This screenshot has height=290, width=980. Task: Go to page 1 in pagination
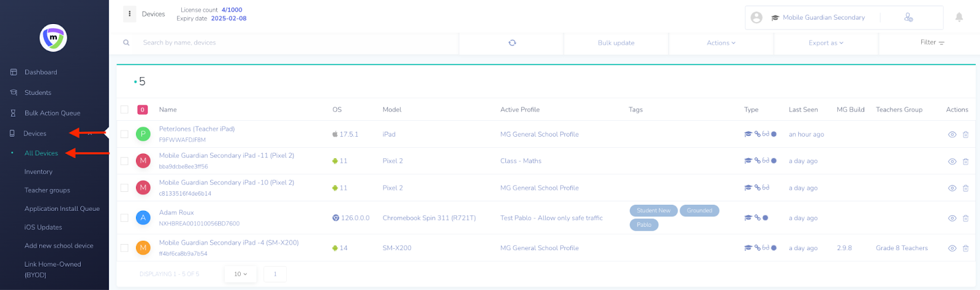tap(275, 274)
